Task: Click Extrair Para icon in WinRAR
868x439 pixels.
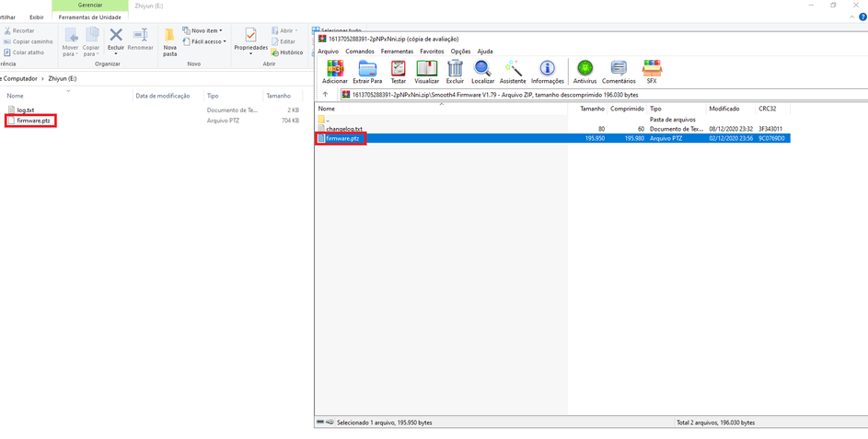Action: [x=367, y=72]
